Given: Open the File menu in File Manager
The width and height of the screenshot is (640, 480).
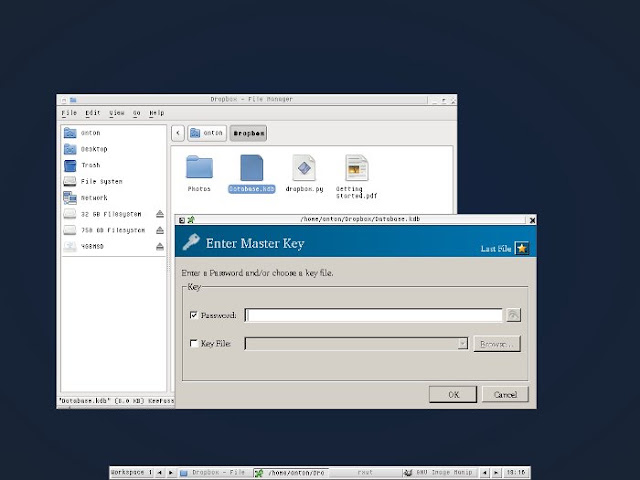Looking at the screenshot, I should pos(69,113).
